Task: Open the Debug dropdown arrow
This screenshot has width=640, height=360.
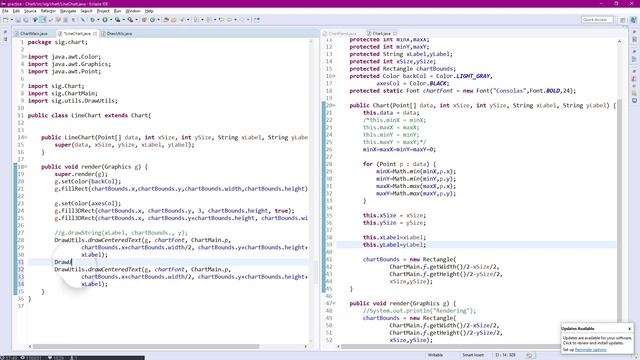Action: point(98,20)
